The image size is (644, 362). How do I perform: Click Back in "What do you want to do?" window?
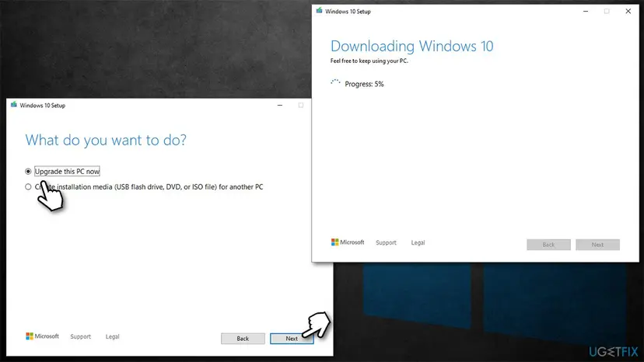tap(243, 339)
